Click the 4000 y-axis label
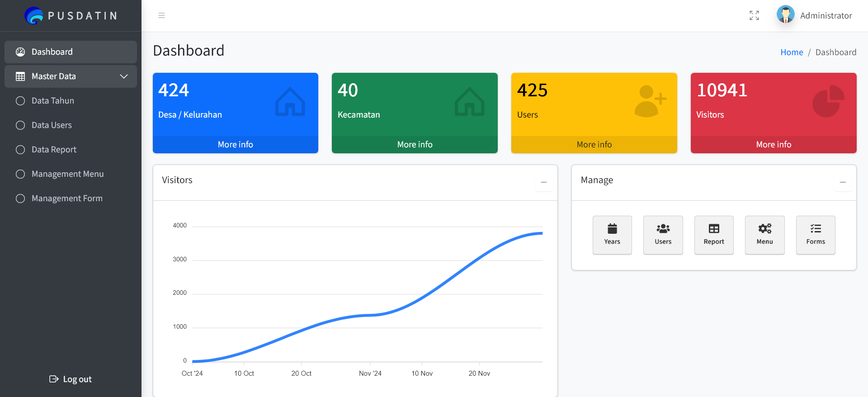The width and height of the screenshot is (868, 397). point(179,225)
